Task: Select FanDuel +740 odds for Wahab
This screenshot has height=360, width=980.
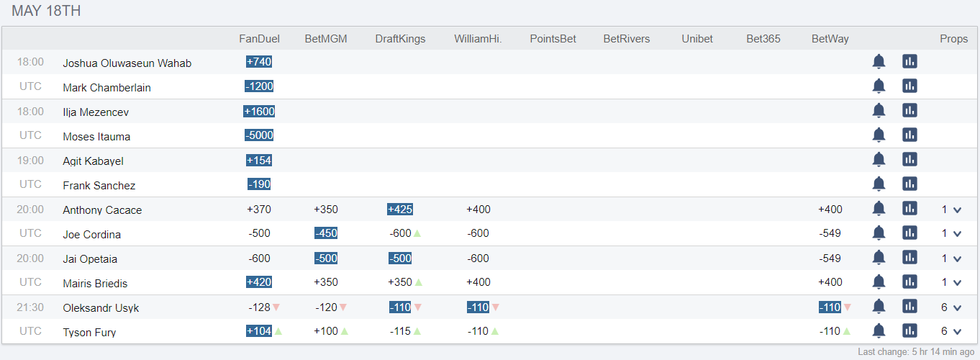Action: pos(259,62)
